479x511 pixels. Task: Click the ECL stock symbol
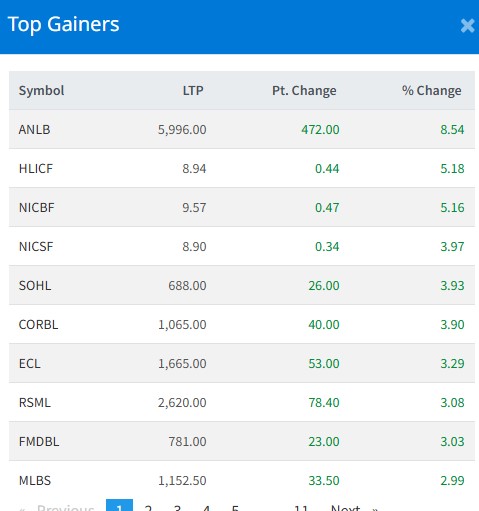coord(30,363)
